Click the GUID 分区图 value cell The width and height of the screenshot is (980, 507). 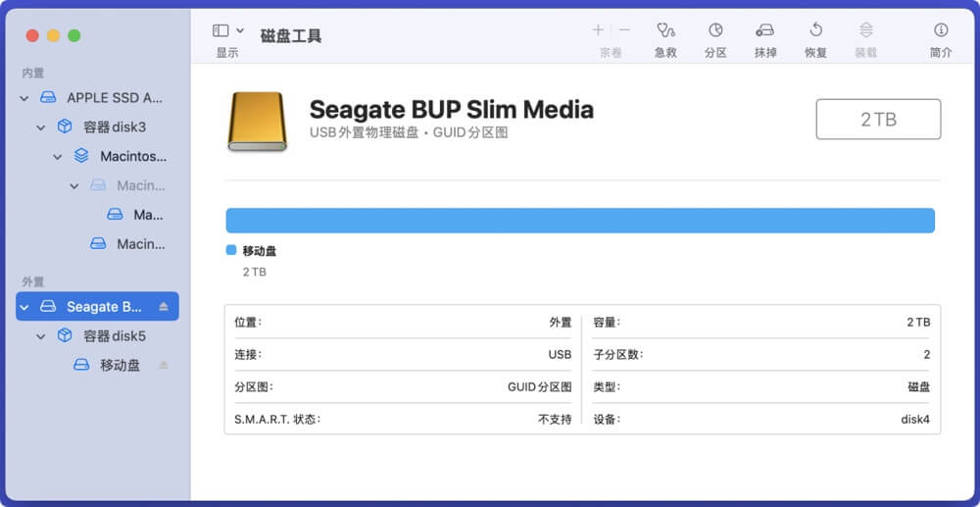pos(539,387)
